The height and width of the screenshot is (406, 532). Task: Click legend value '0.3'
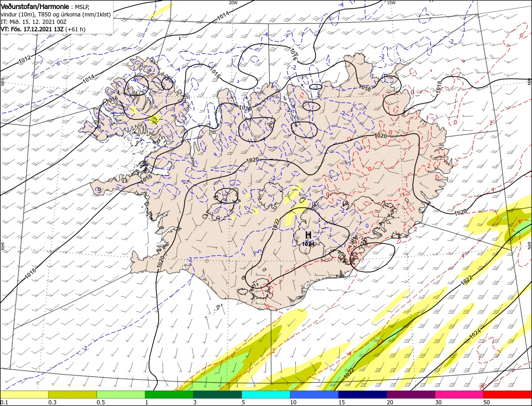[52, 402]
